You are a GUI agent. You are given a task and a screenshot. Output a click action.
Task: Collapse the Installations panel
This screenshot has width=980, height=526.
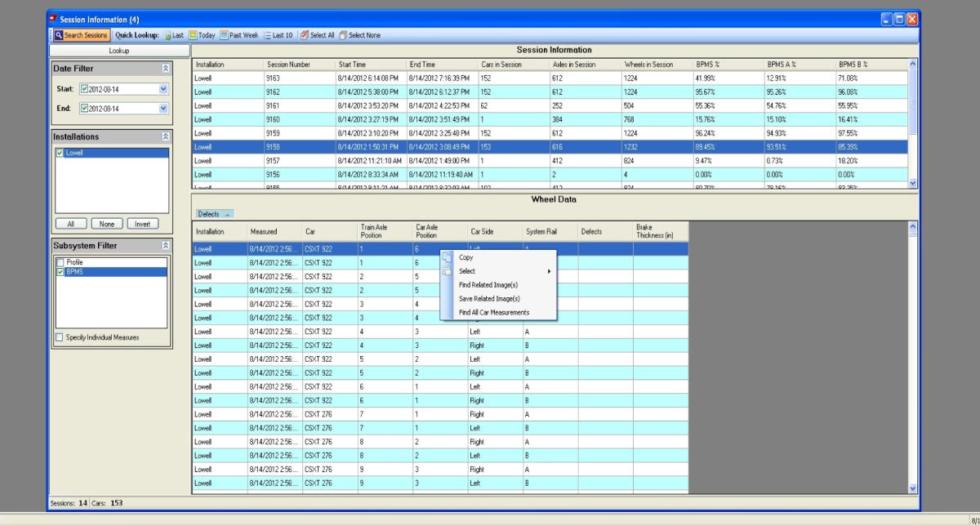click(x=165, y=136)
